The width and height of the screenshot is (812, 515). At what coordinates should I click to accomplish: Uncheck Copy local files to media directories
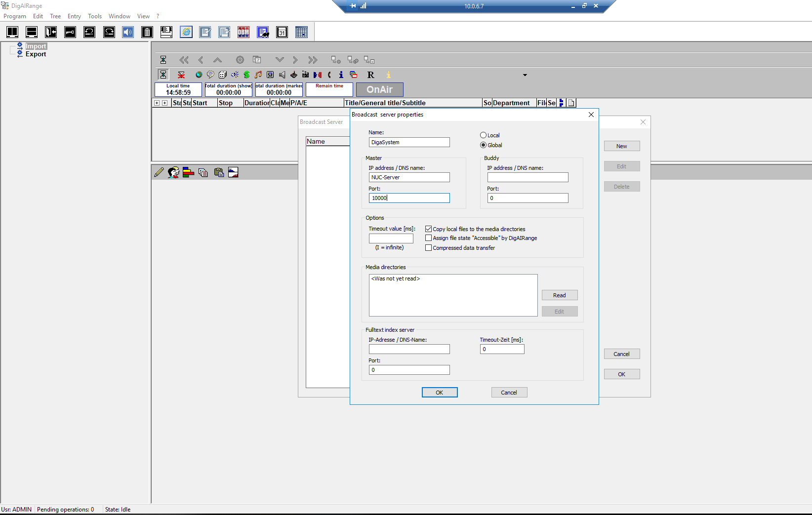(428, 229)
